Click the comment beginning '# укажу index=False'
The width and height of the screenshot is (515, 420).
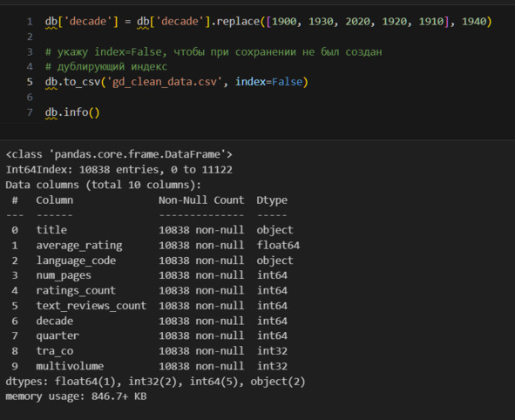[213, 52]
